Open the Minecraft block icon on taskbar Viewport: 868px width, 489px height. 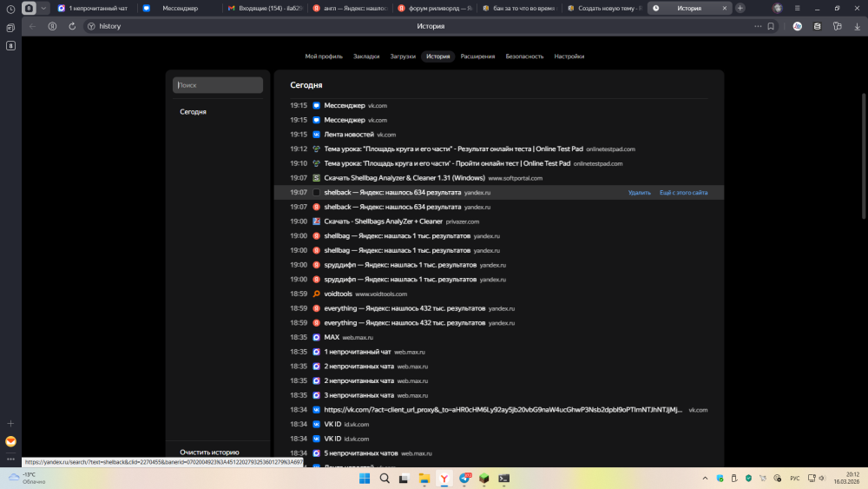pyautogui.click(x=484, y=479)
